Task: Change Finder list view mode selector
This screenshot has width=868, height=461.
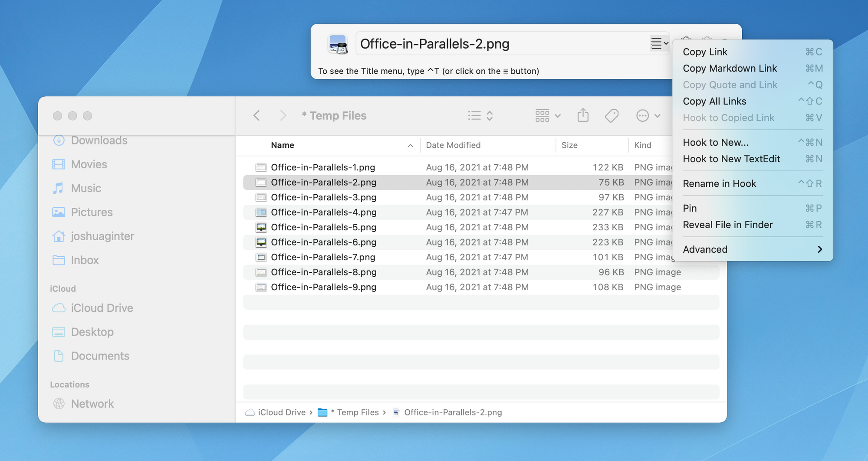Action: coord(480,115)
